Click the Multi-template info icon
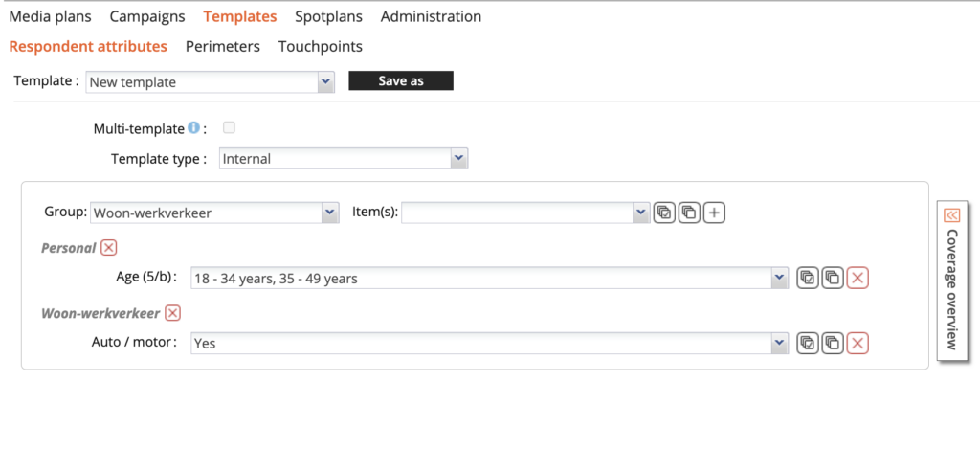Screen dimensions: 980x449 193,128
